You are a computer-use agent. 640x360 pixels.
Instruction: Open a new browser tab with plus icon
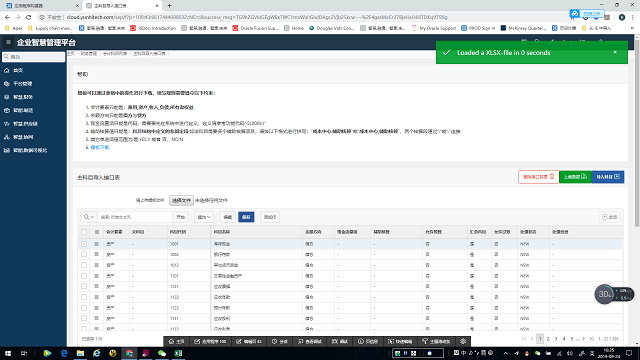(169, 6)
